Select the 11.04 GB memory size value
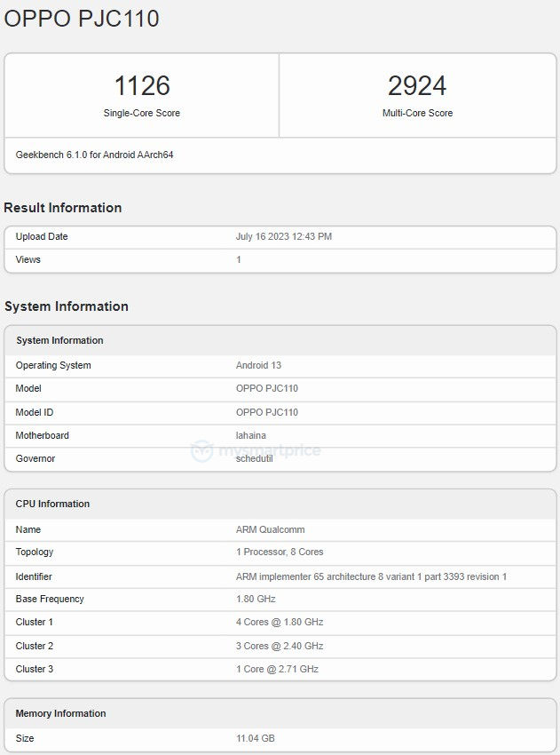 256,739
